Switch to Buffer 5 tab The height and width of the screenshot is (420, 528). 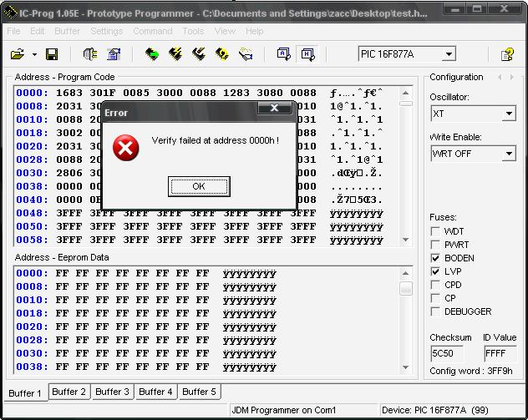[199, 392]
